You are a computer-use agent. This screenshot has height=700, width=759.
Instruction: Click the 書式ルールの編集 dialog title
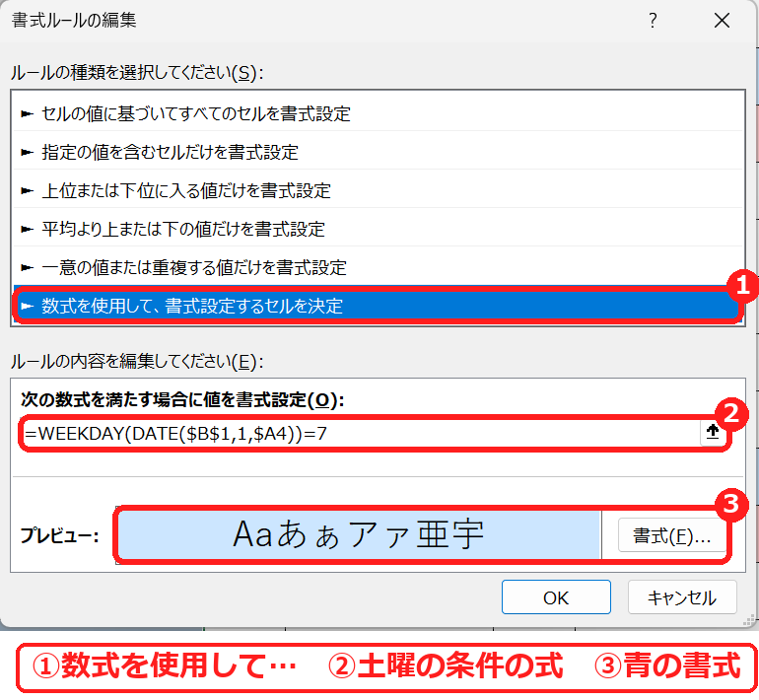point(74,21)
